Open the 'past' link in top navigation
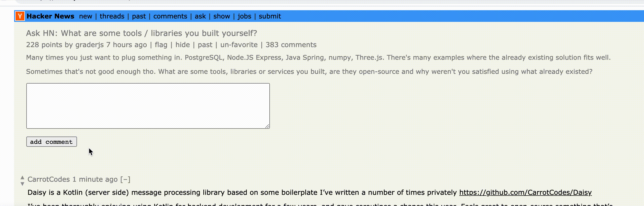 139,16
